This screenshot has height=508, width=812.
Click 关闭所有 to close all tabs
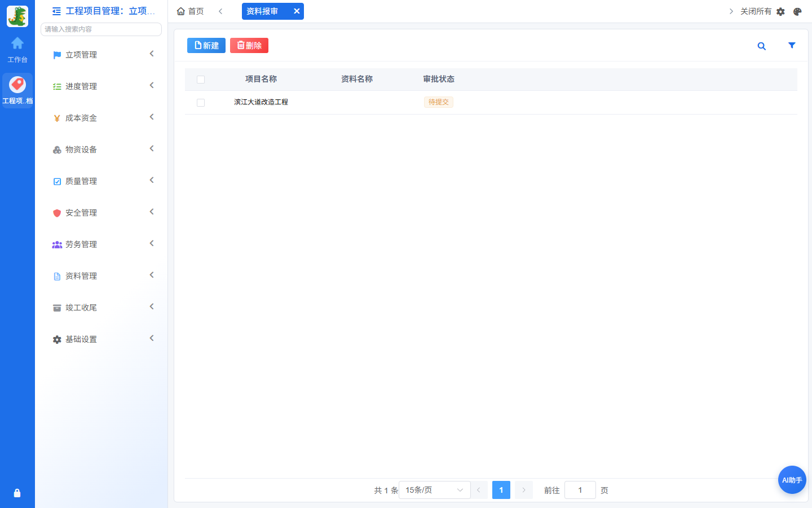pos(756,11)
